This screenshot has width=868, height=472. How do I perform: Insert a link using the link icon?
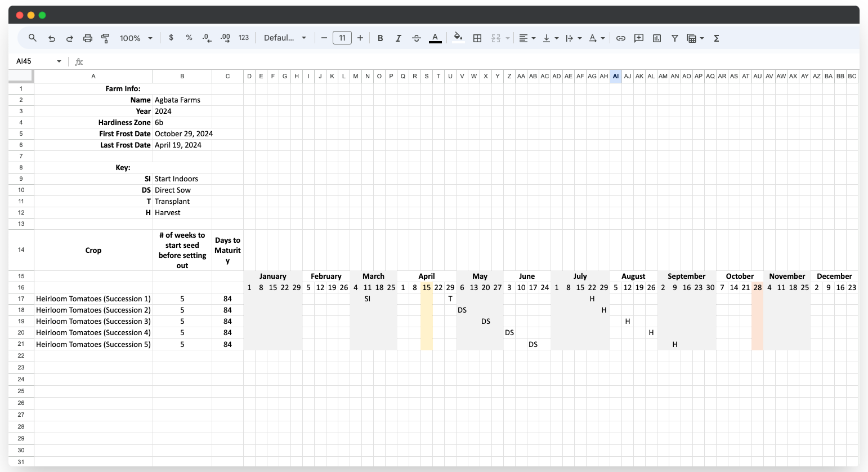pos(621,38)
